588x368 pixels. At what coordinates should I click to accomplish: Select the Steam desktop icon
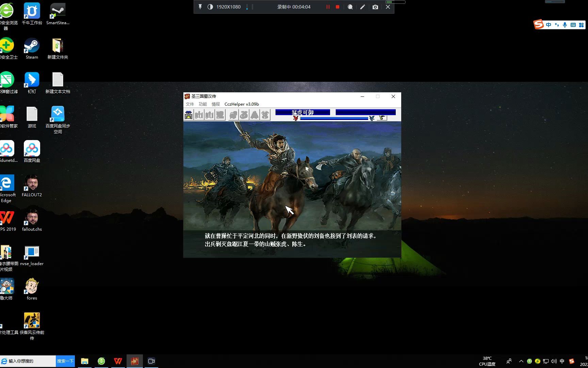pyautogui.click(x=32, y=48)
